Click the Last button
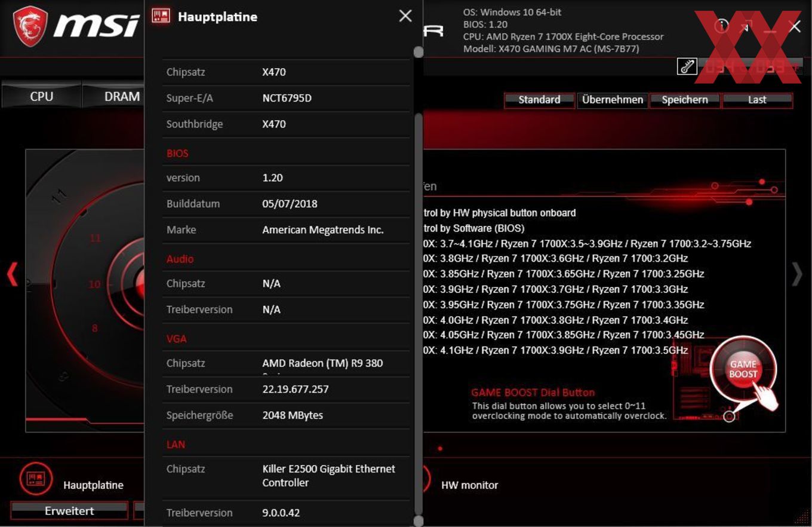This screenshot has width=812, height=527. [x=757, y=100]
